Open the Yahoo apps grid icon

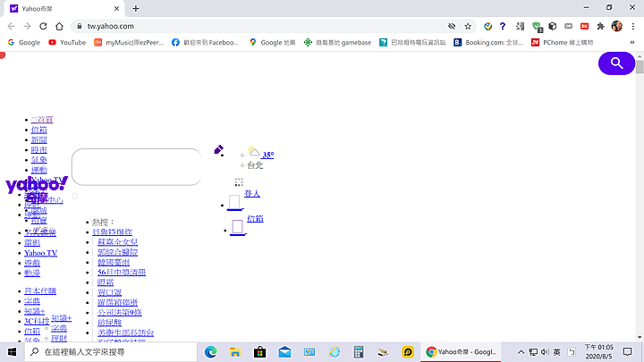click(239, 181)
